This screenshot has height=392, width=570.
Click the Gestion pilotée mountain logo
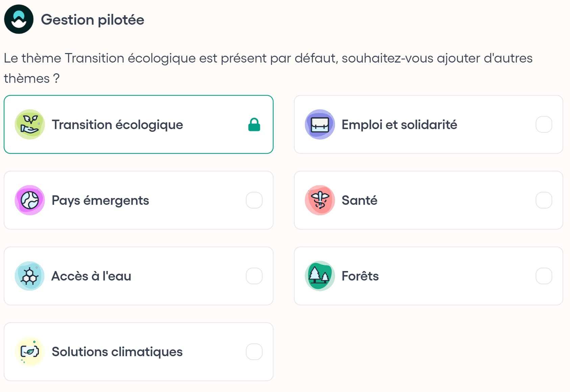coord(19,19)
